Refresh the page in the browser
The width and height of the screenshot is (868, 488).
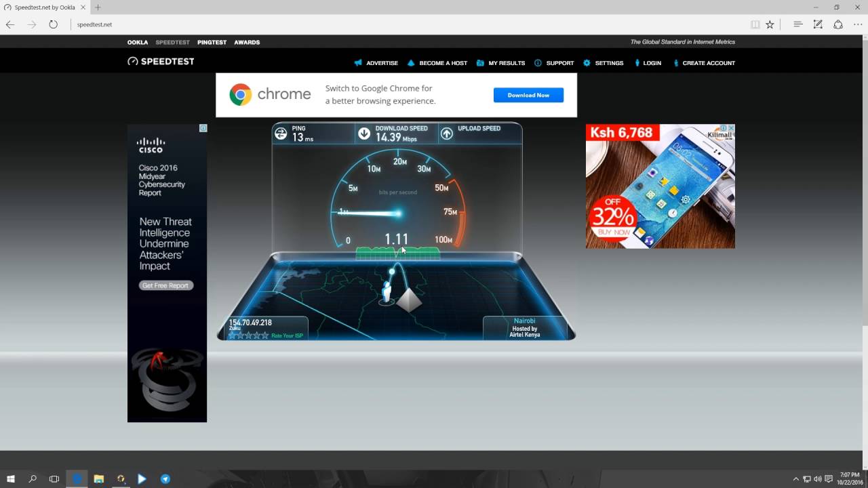coord(53,24)
